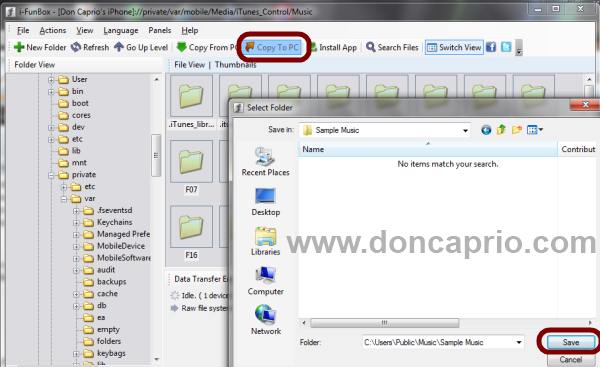The image size is (600, 367).
Task: Expand the etc folder under root
Action: 51,139
